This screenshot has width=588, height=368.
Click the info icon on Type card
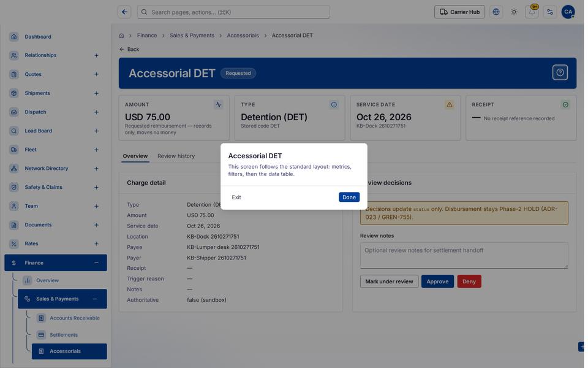(x=334, y=105)
